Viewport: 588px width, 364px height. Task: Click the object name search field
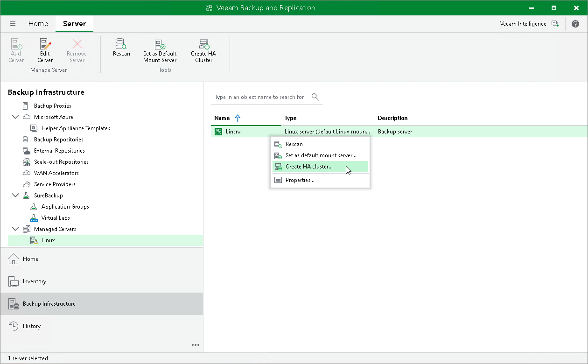[259, 97]
